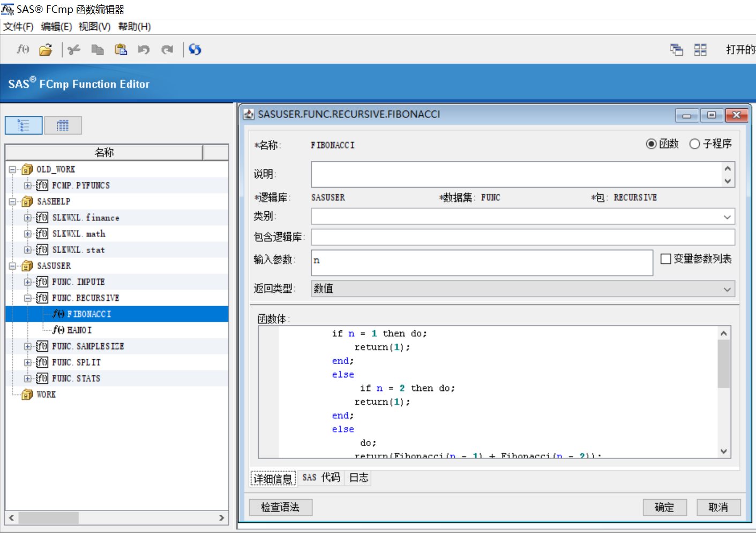Switch to the SAS 代码 tab

point(321,478)
